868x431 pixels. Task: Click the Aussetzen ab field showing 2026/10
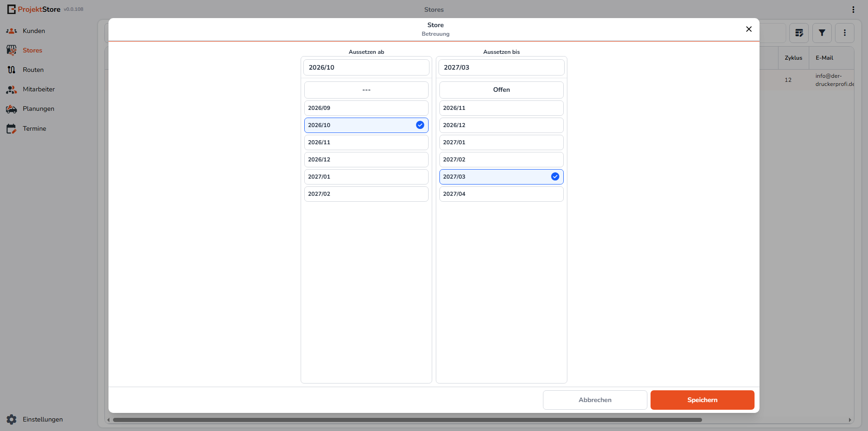point(366,67)
